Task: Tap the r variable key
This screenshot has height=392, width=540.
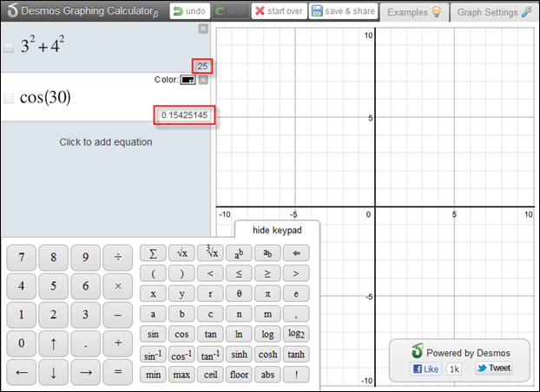Action: 210,294
